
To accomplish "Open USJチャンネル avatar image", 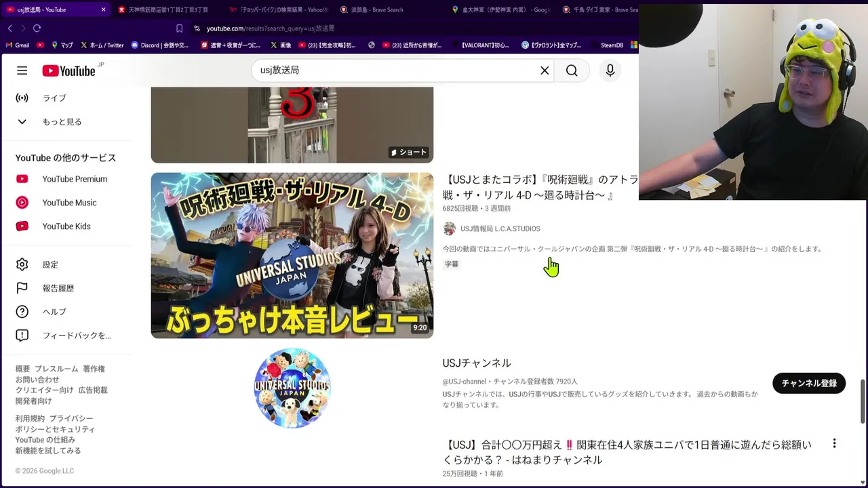I will coord(292,388).
